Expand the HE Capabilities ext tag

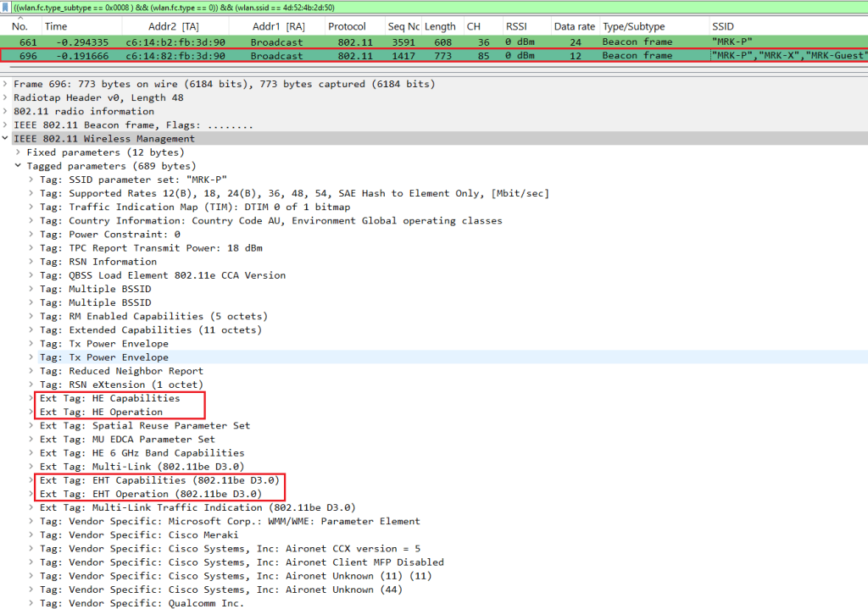coord(31,398)
